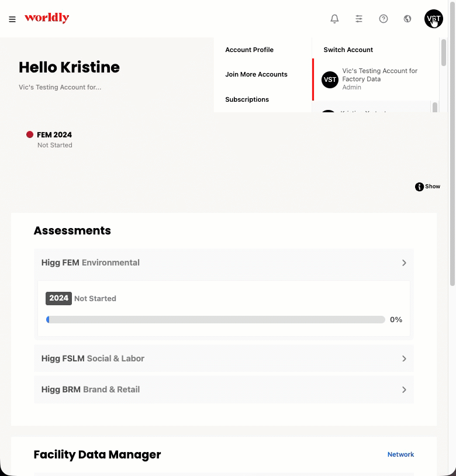Open the settings sliders icon
Image resolution: width=456 pixels, height=476 pixels.
coord(359,19)
